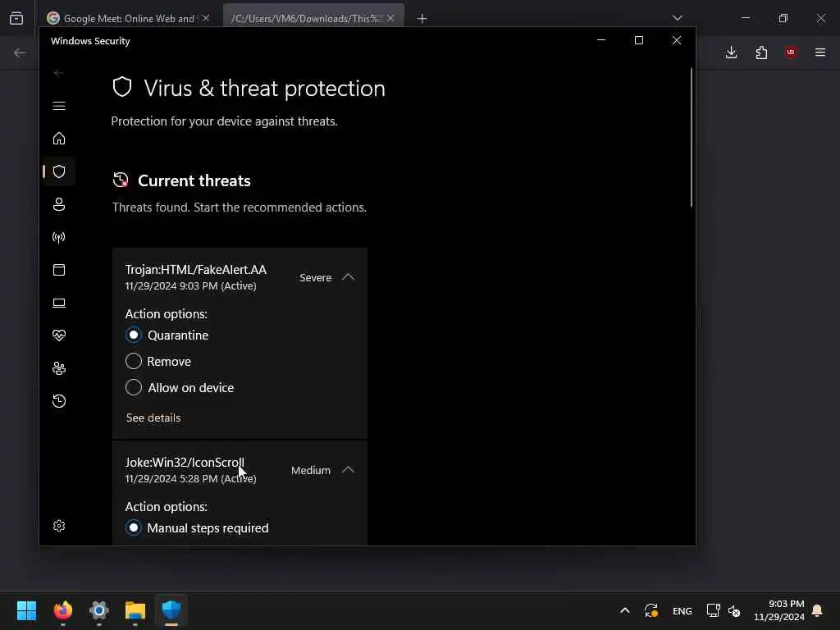This screenshot has width=840, height=630.
Task: Open App & browser control sidebar icon
Action: pos(59,269)
